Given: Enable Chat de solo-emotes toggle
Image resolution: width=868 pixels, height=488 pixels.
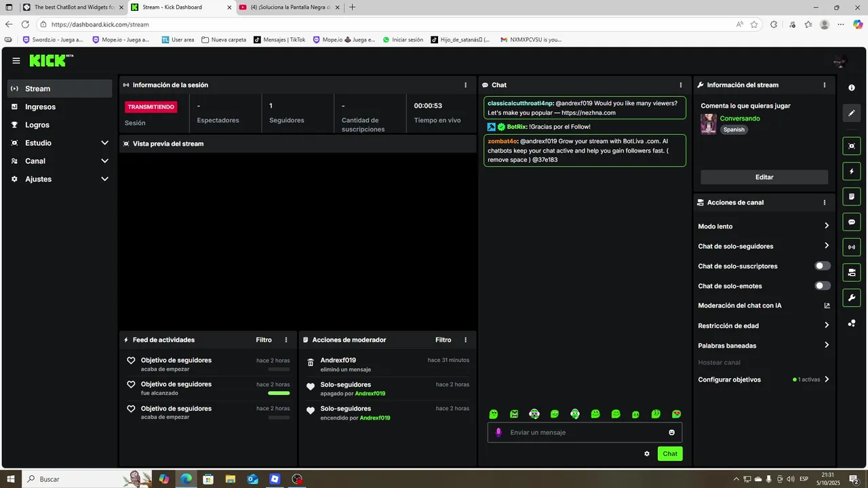Looking at the screenshot, I should [x=823, y=286].
